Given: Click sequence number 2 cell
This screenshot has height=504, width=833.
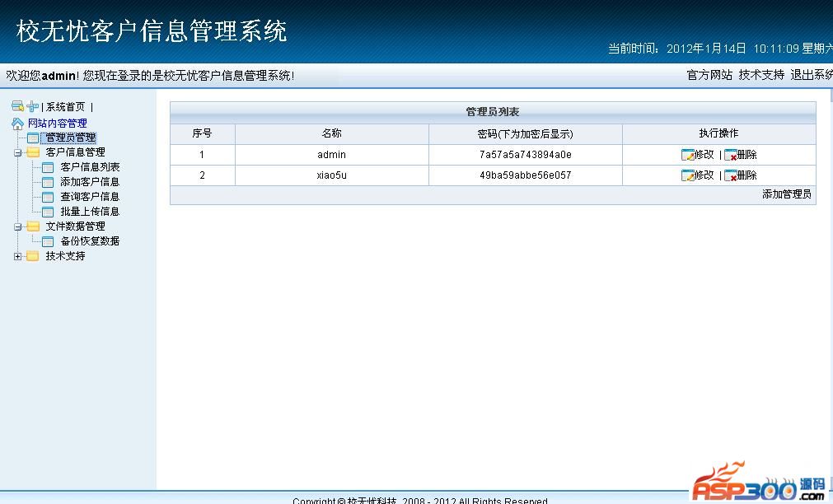Looking at the screenshot, I should [202, 175].
